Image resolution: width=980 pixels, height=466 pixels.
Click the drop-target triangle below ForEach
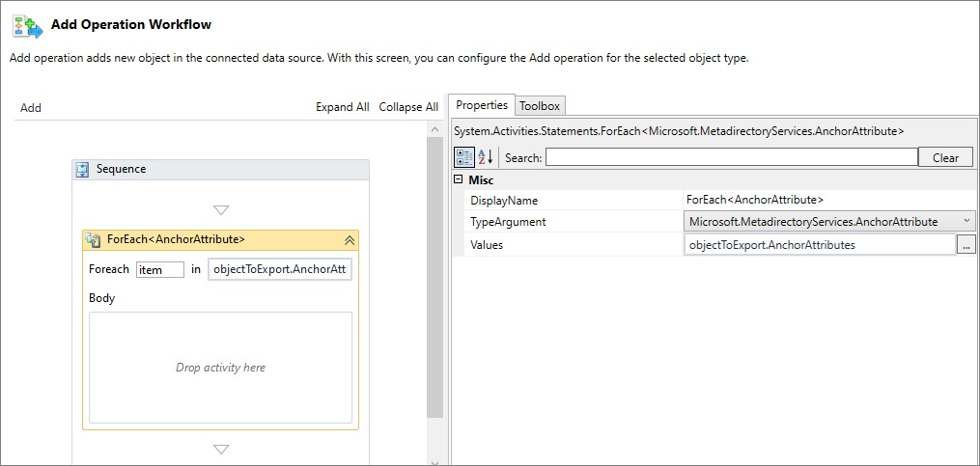(221, 449)
